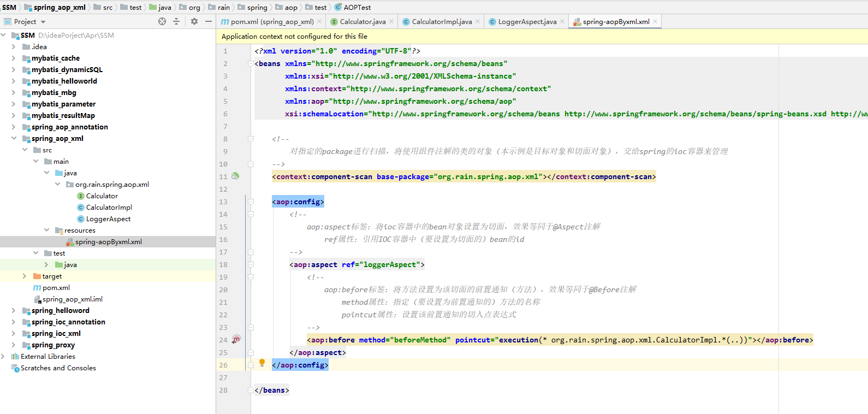Click AOPTest breadcrumb
868x414 pixels.
coord(353,7)
